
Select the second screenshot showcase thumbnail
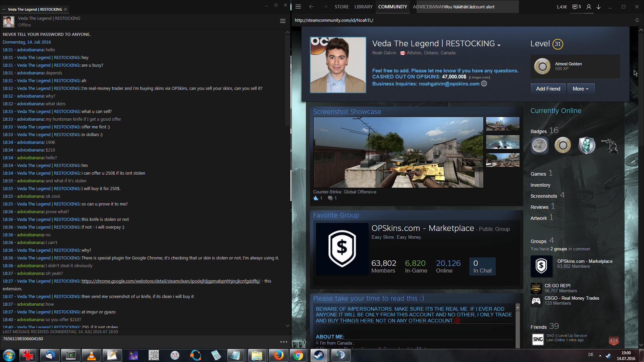pos(502,142)
